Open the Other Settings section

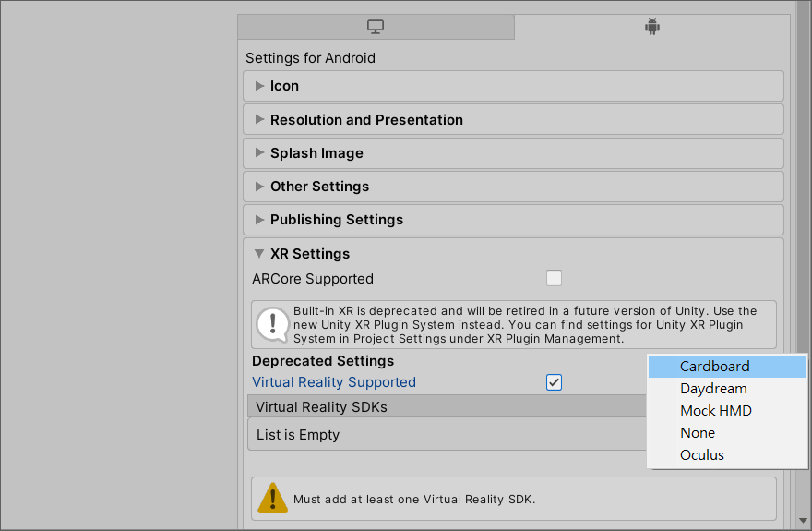coord(319,187)
